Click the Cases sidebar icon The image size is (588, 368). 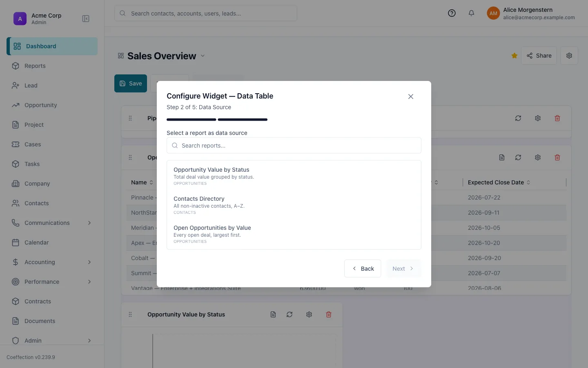[x=16, y=144]
